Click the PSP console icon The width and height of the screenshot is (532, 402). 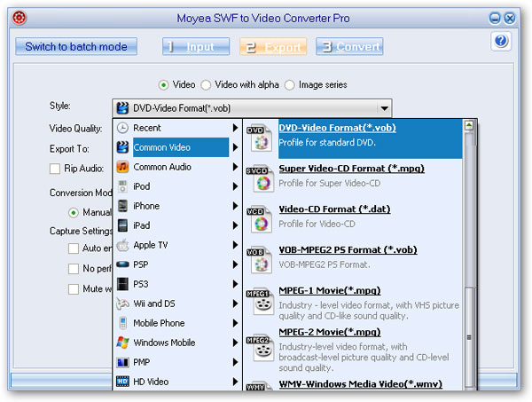(x=122, y=264)
